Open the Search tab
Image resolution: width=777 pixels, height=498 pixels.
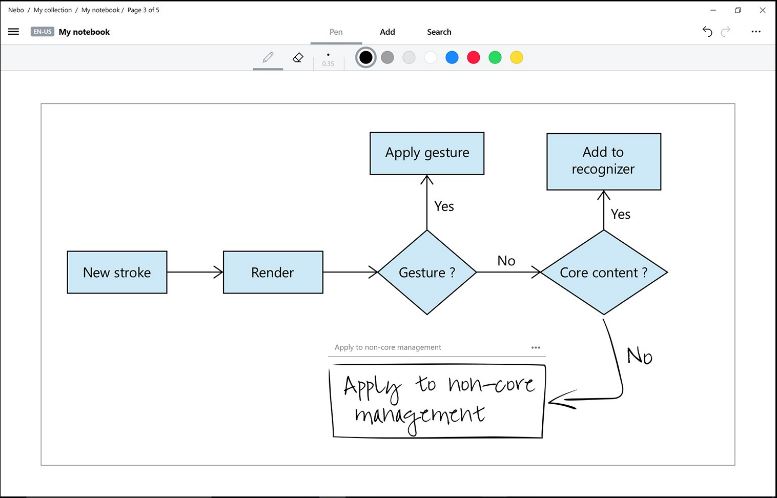click(x=439, y=32)
